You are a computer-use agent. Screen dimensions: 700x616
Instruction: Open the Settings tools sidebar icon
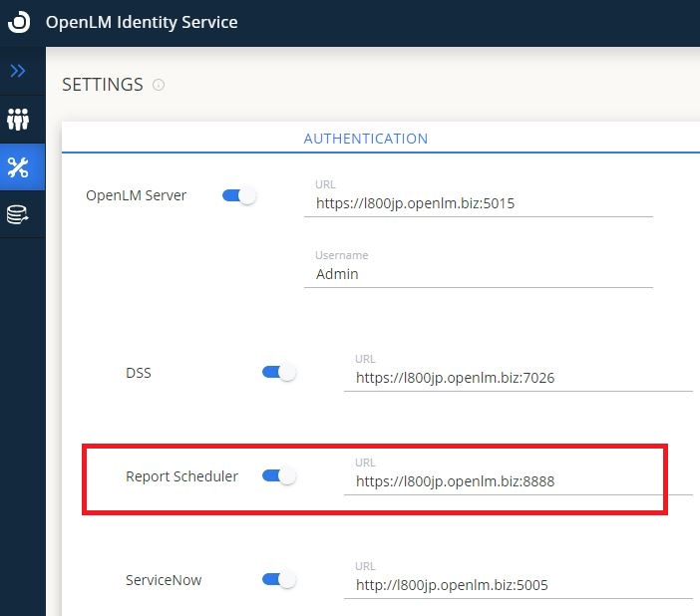[x=18, y=167]
